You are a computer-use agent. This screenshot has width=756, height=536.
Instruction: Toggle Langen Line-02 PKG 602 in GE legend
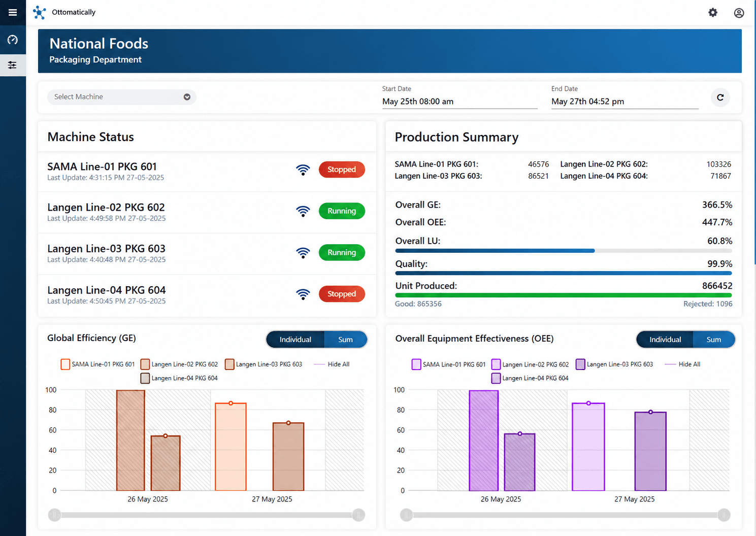coord(179,364)
